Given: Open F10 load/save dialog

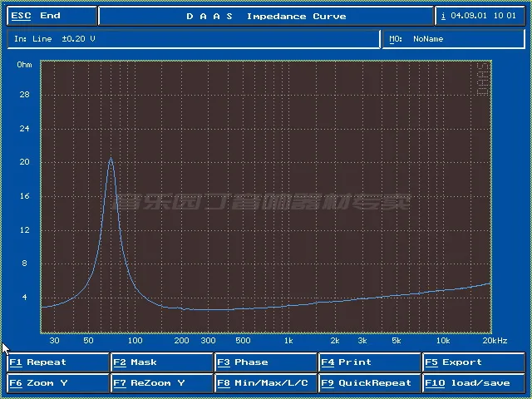Looking at the screenshot, I should [x=474, y=383].
